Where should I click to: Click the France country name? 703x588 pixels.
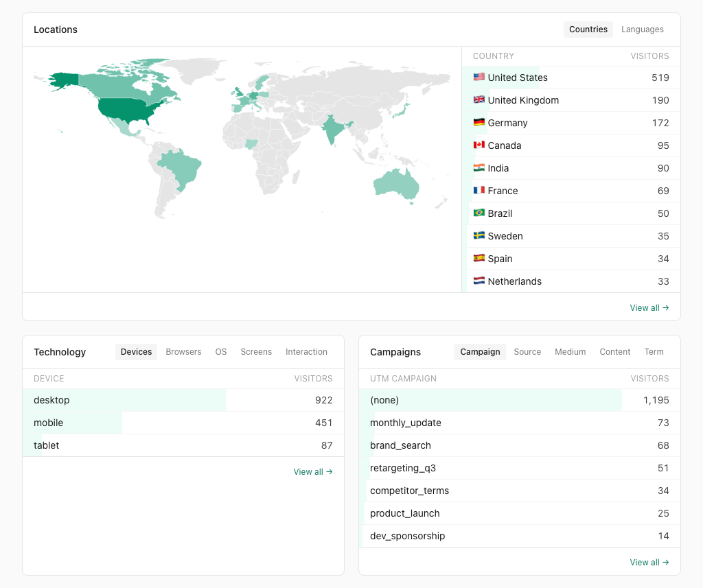[503, 191]
